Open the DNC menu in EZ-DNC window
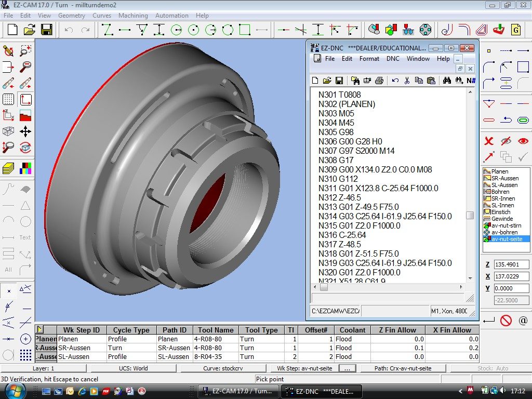Screen dimensions: 532x399 click(393, 59)
